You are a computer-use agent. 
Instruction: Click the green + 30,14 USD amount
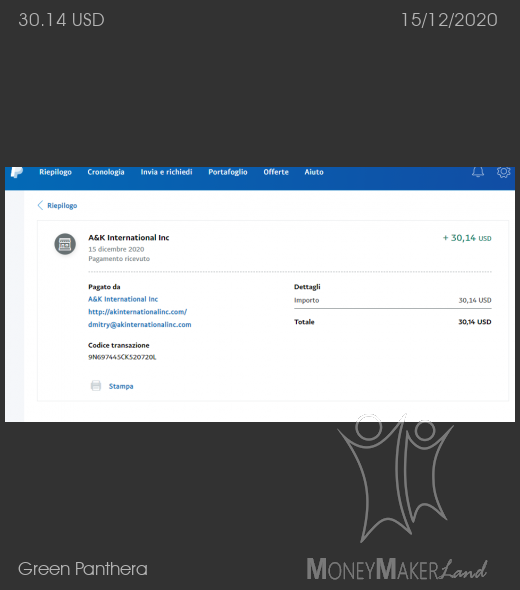click(x=467, y=238)
